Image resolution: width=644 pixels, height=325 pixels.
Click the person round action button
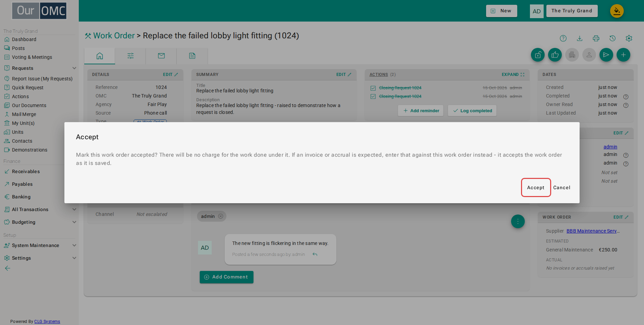click(x=589, y=55)
